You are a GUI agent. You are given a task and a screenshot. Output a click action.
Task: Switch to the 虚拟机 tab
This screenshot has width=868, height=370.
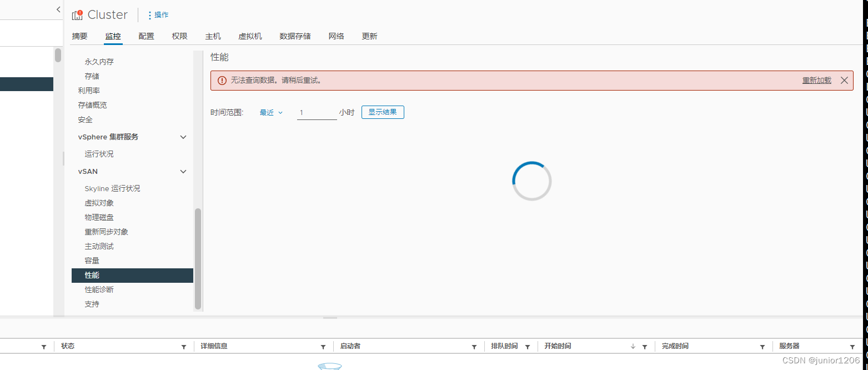(x=250, y=36)
